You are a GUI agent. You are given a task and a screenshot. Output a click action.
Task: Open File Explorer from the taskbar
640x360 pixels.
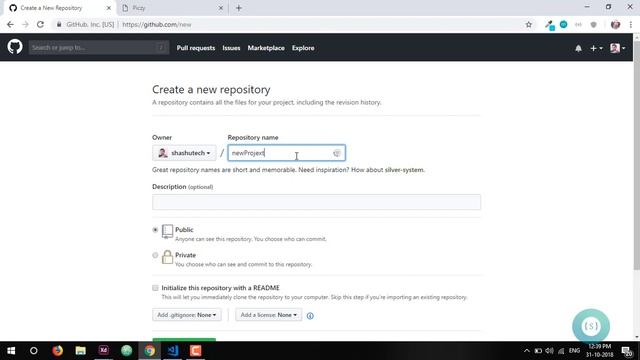(x=80, y=351)
